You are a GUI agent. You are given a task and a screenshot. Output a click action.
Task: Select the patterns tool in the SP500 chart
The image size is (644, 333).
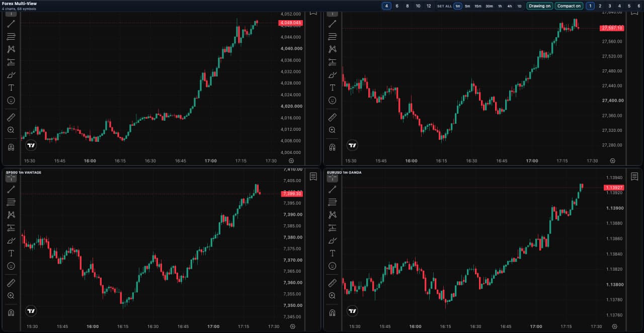[x=11, y=215]
